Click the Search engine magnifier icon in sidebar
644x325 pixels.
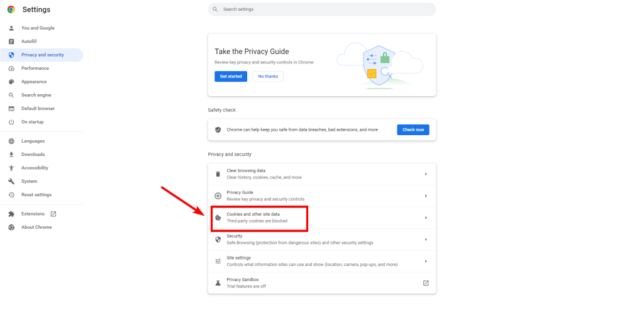point(11,95)
